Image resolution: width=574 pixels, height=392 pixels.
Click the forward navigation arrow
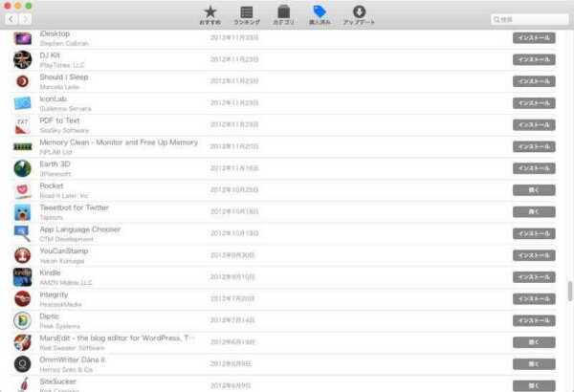(x=26, y=19)
